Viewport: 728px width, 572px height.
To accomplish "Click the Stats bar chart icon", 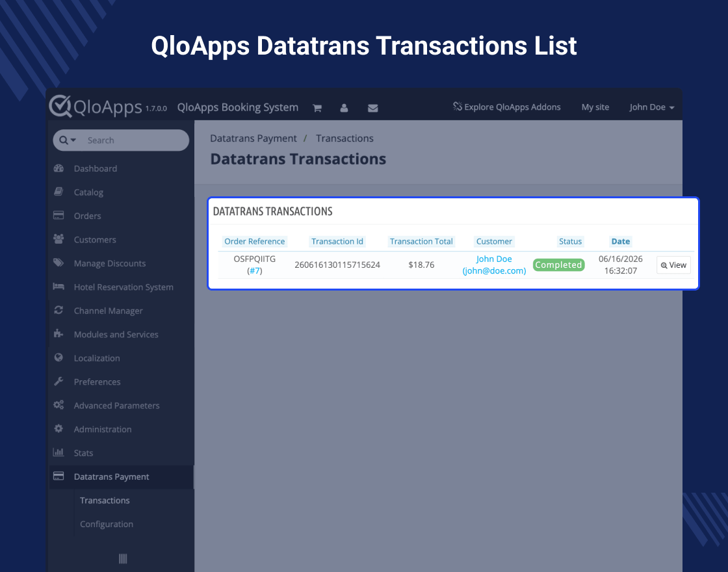I will click(58, 452).
